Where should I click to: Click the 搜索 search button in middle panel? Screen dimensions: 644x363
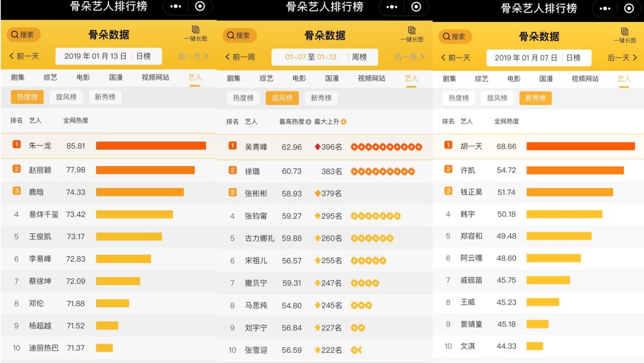240,35
